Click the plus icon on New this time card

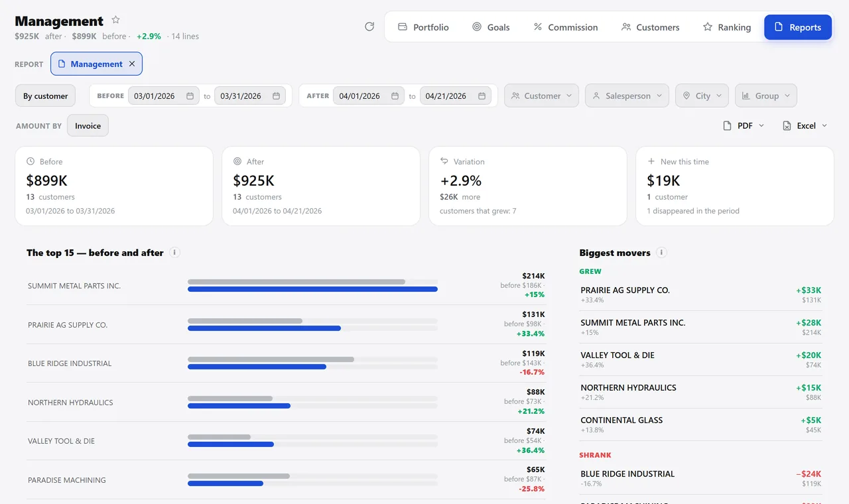651,161
